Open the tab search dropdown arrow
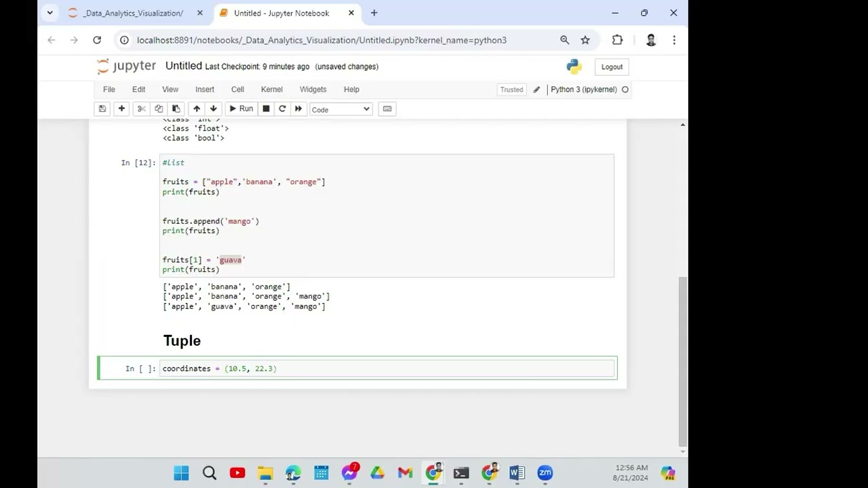This screenshot has width=868, height=488. [x=50, y=13]
